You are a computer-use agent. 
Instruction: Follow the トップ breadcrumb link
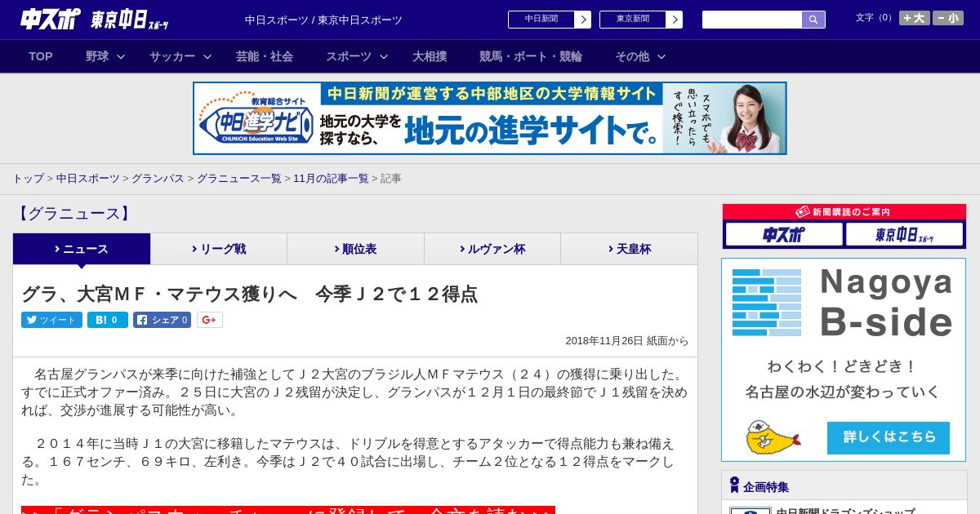[28, 179]
